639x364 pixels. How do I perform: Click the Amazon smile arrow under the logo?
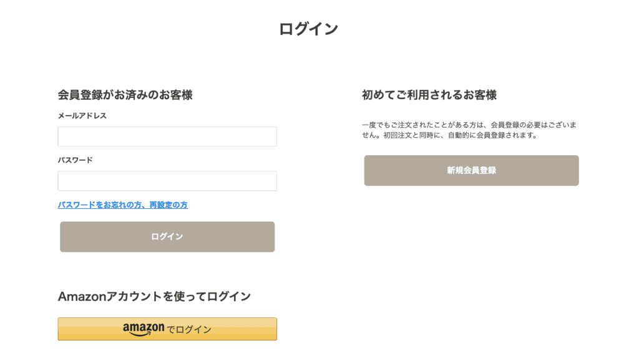142,334
